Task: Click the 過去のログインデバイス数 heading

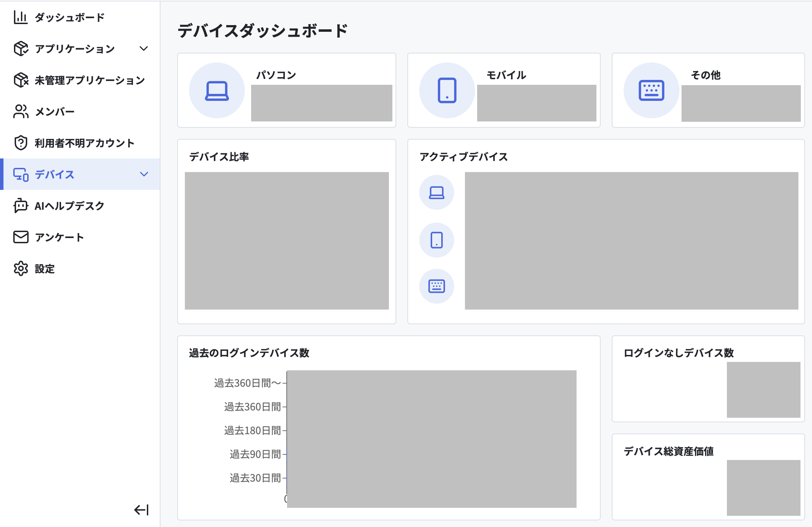Action: (249, 353)
